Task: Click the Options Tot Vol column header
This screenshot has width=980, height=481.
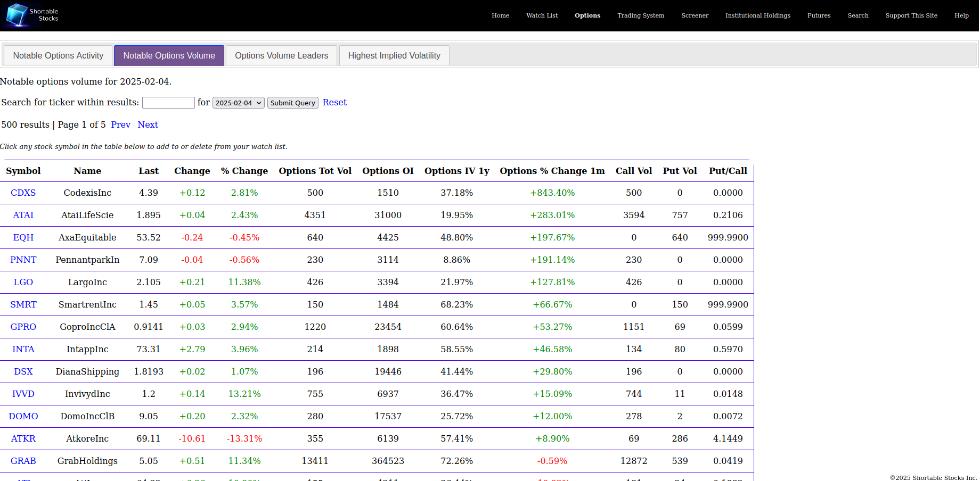Action: tap(315, 171)
